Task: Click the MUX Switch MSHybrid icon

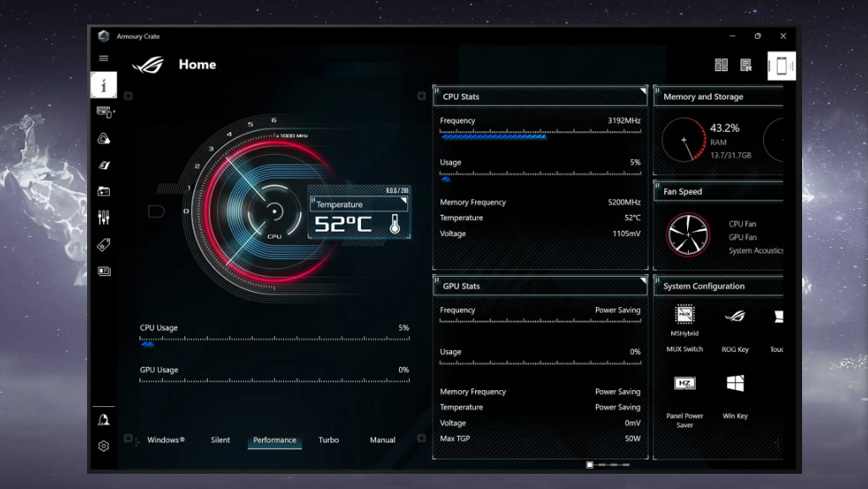Action: click(685, 315)
